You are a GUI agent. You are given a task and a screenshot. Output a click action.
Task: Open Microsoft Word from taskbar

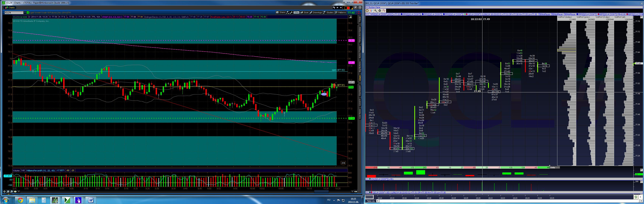point(90,200)
